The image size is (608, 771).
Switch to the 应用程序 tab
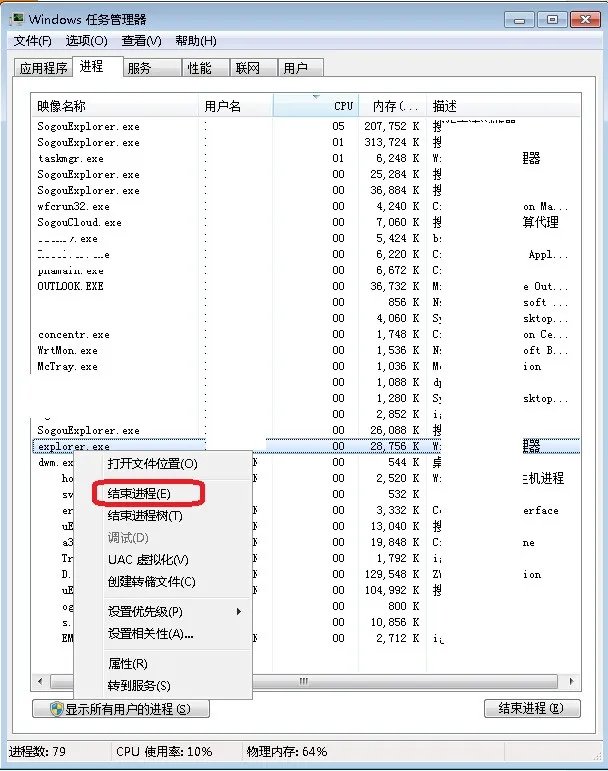43,68
